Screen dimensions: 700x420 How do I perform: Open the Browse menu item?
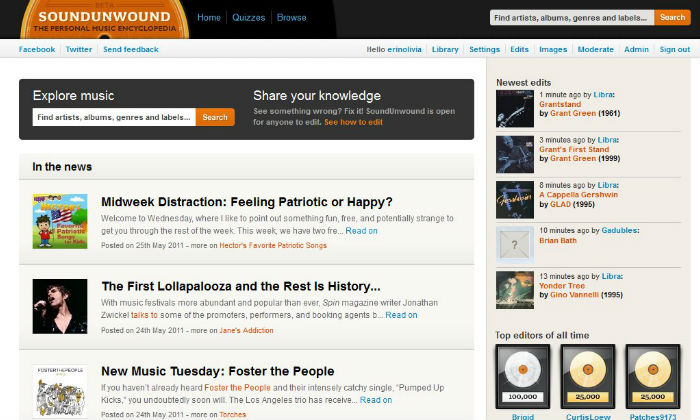(292, 18)
